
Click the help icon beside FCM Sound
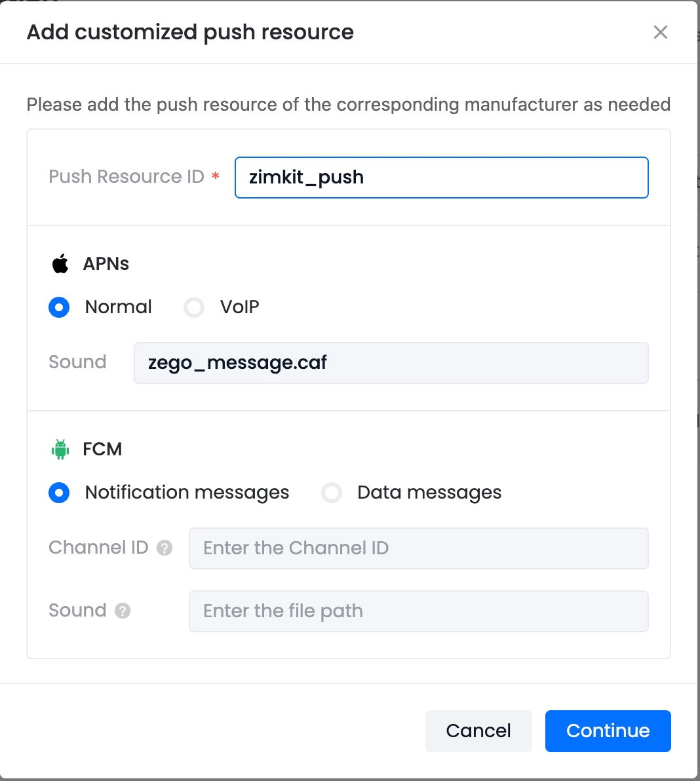[x=123, y=611]
